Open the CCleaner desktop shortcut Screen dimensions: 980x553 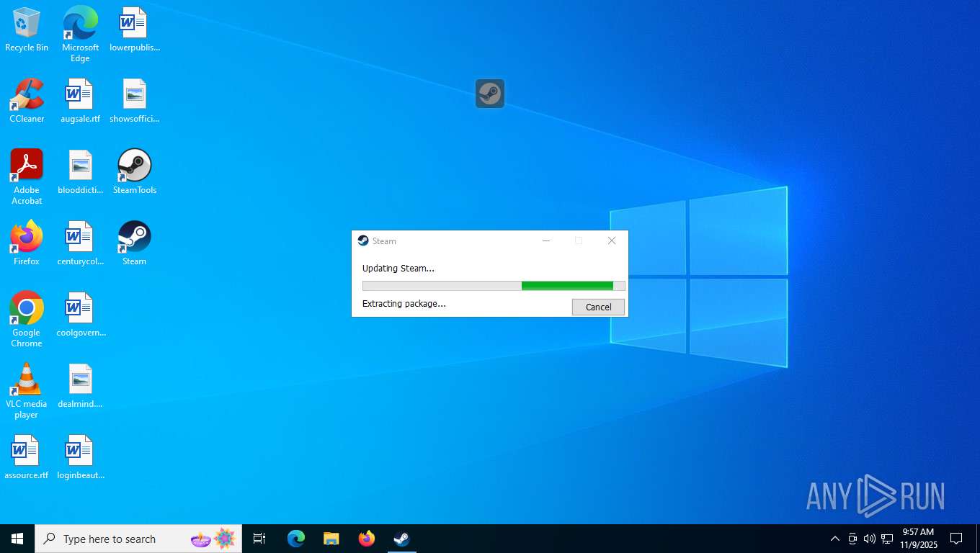pos(27,101)
